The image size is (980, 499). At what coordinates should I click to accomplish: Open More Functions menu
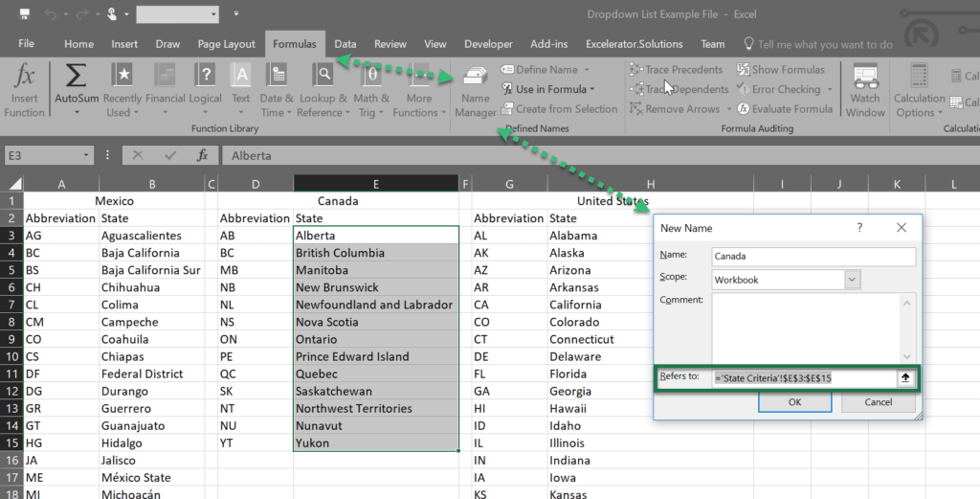click(419, 91)
